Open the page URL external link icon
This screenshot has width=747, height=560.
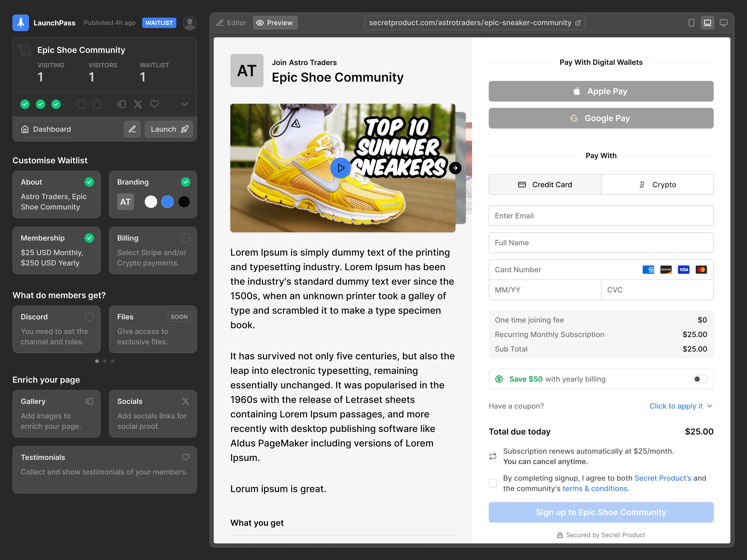pyautogui.click(x=578, y=23)
